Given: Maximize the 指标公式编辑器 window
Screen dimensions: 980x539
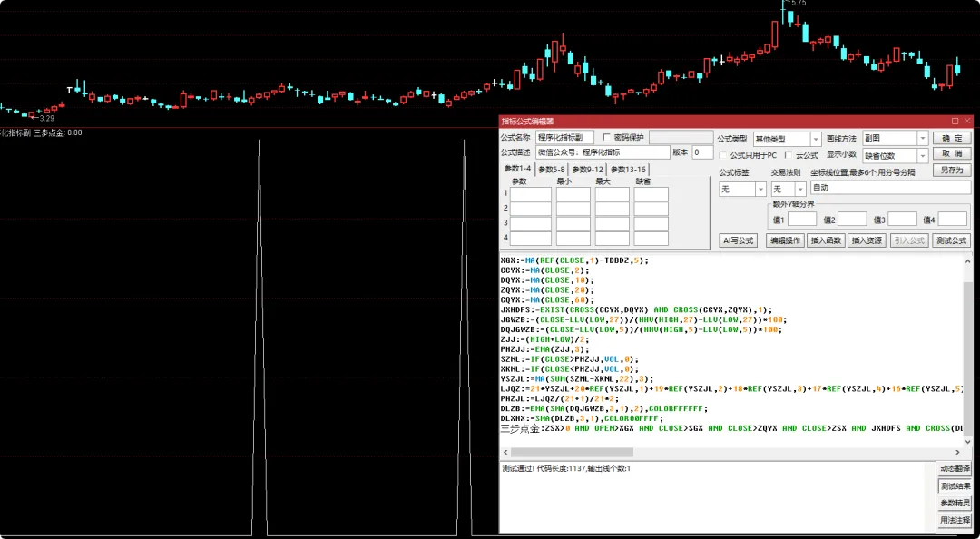Looking at the screenshot, I should [955, 121].
